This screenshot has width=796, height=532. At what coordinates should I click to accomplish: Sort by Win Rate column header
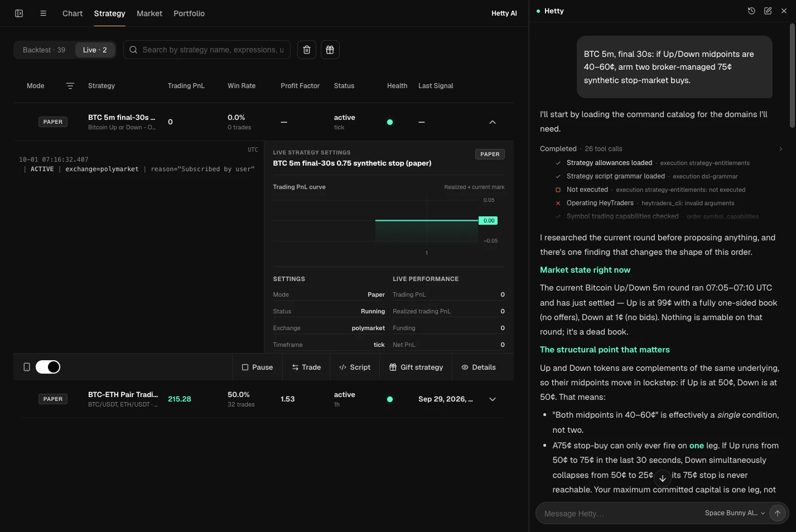[242, 86]
